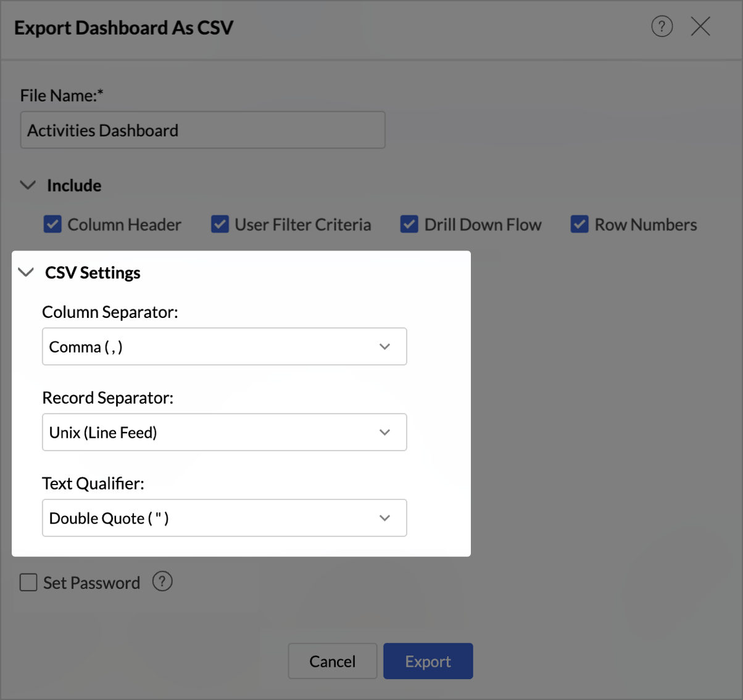Click the help icon in dialog header
Image resolution: width=743 pixels, height=700 pixels.
pyautogui.click(x=662, y=27)
